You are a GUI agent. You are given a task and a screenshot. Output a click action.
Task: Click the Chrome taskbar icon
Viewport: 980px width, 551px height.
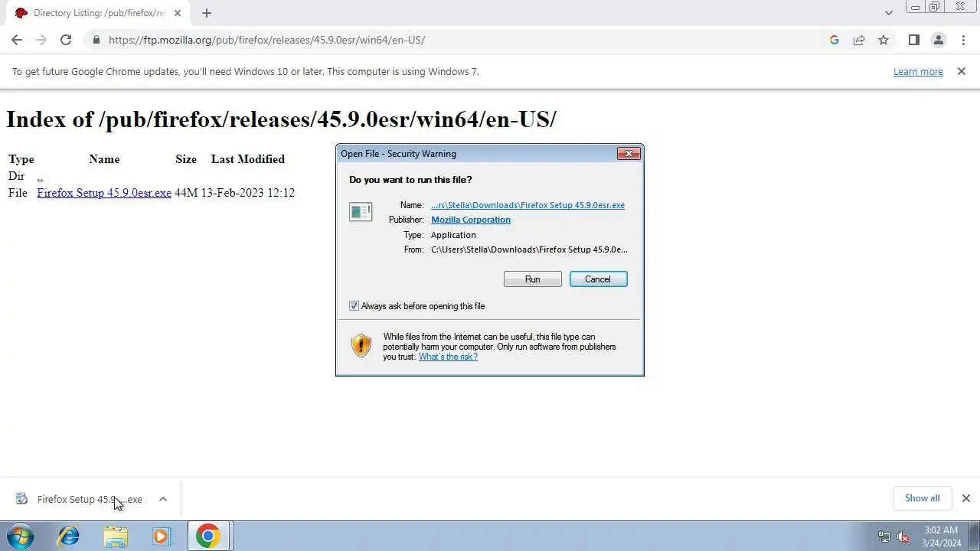[x=207, y=536]
